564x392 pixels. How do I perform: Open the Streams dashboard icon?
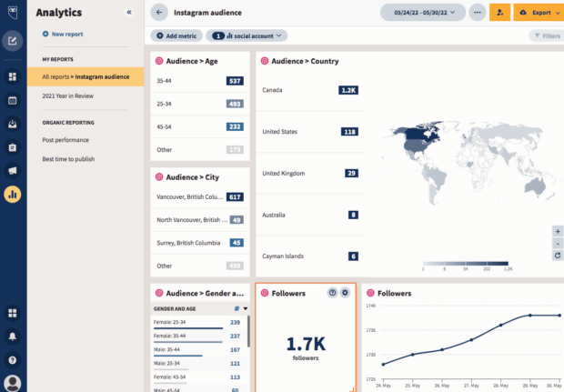coord(13,76)
